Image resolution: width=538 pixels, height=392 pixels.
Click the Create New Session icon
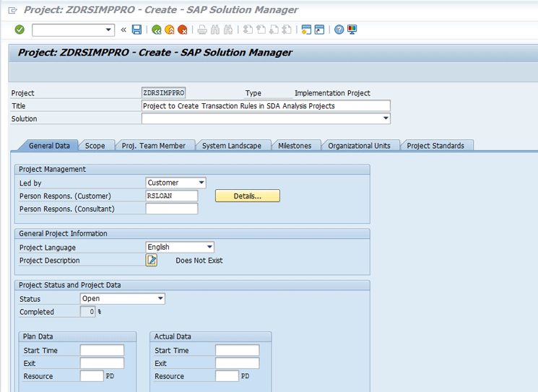click(306, 30)
